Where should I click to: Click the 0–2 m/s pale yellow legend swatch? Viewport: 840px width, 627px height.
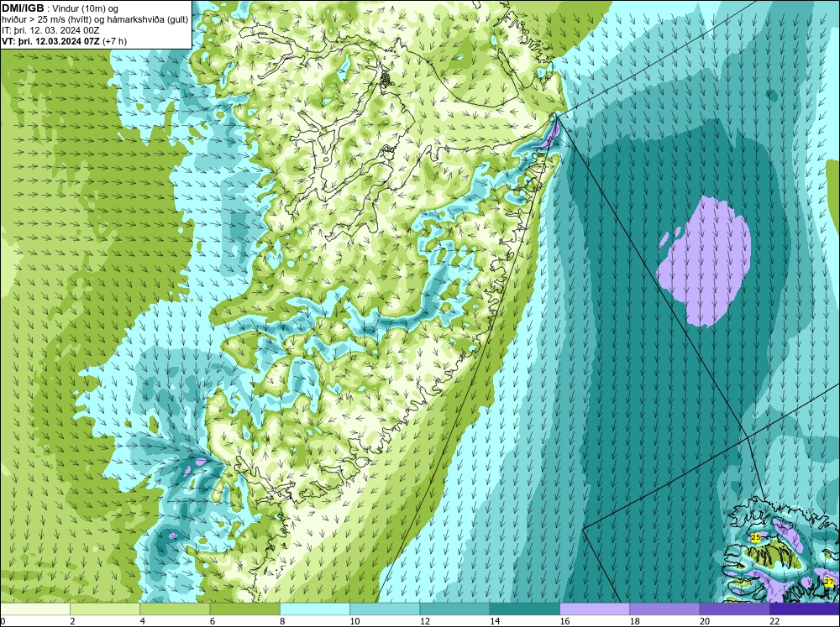(35, 609)
